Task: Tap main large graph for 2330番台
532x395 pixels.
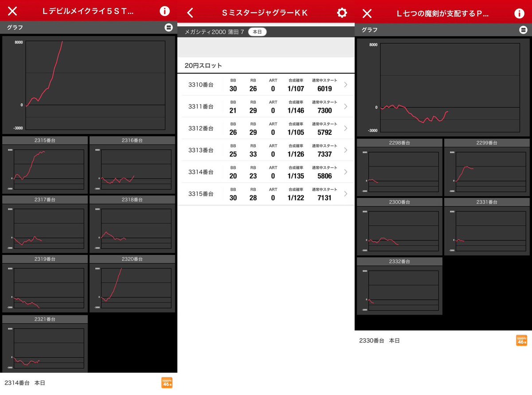Action: pyautogui.click(x=443, y=87)
